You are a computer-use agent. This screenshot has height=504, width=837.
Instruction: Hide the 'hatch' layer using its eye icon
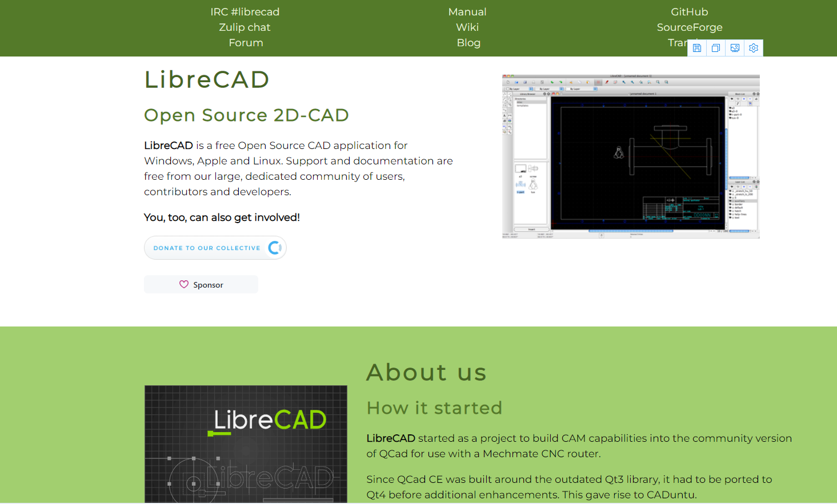coord(730,211)
